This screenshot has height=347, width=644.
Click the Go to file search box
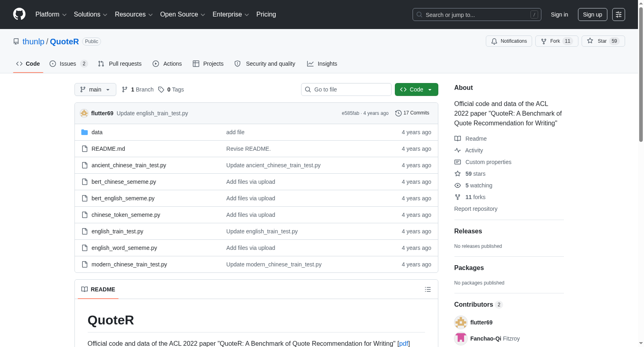tap(346, 89)
